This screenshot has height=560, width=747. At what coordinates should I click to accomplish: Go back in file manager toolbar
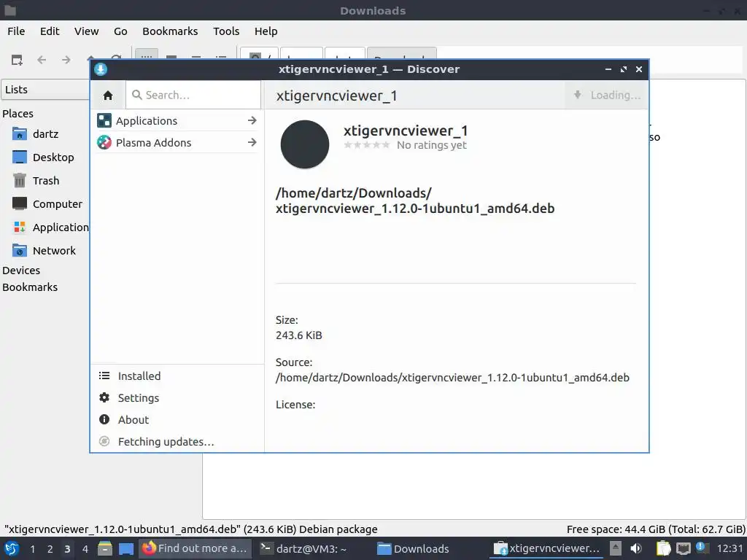[x=42, y=60]
